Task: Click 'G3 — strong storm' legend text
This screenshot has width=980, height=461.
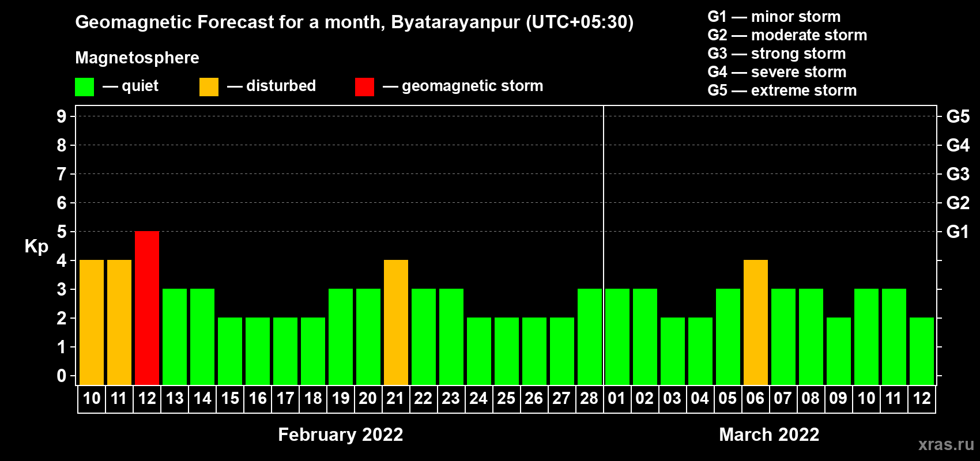Action: 777,54
